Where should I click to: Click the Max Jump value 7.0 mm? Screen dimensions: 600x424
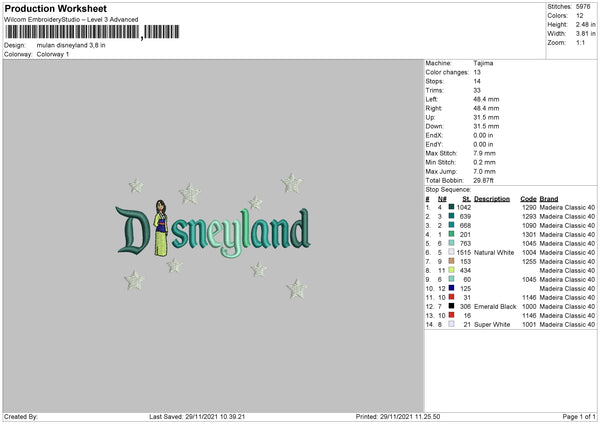point(484,171)
